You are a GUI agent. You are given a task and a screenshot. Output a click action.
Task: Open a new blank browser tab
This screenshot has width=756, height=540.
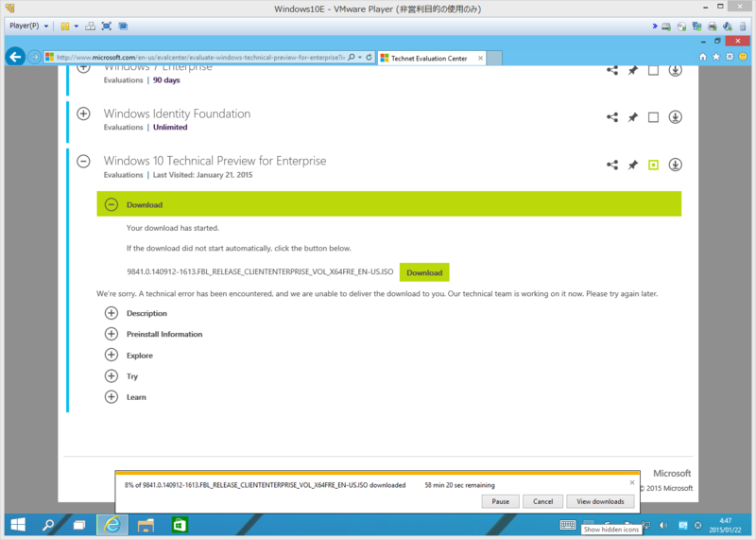pos(493,58)
